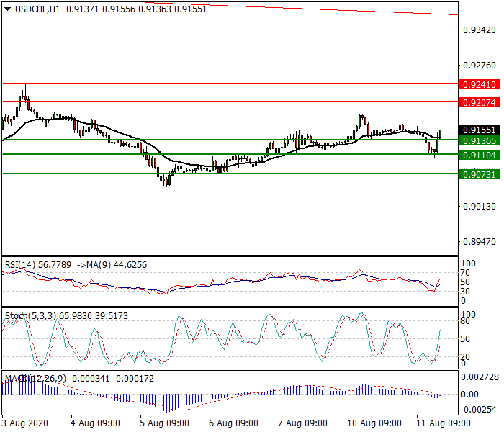The height and width of the screenshot is (432, 504).
Task: Click the USDCHF,H1 symbol title
Action: click(x=37, y=9)
